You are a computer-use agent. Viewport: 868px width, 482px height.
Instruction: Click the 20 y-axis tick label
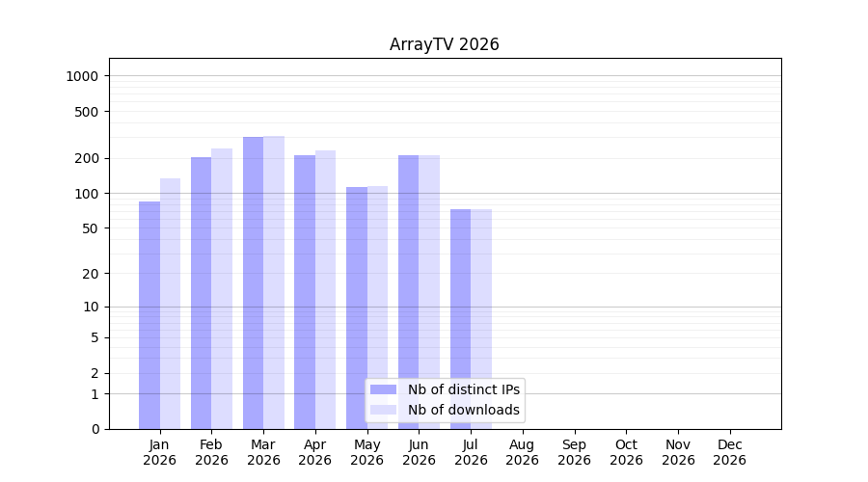tap(91, 274)
